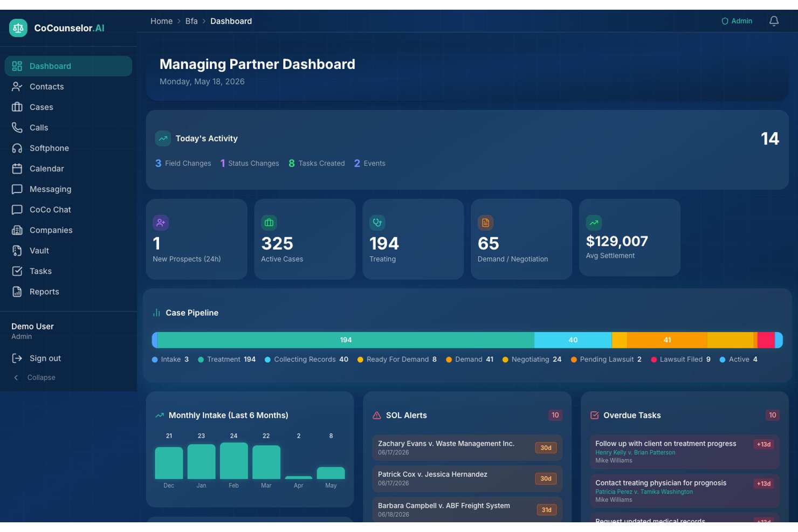798x532 pixels.
Task: Click the Dec bar in Monthly Intake
Action: click(169, 463)
